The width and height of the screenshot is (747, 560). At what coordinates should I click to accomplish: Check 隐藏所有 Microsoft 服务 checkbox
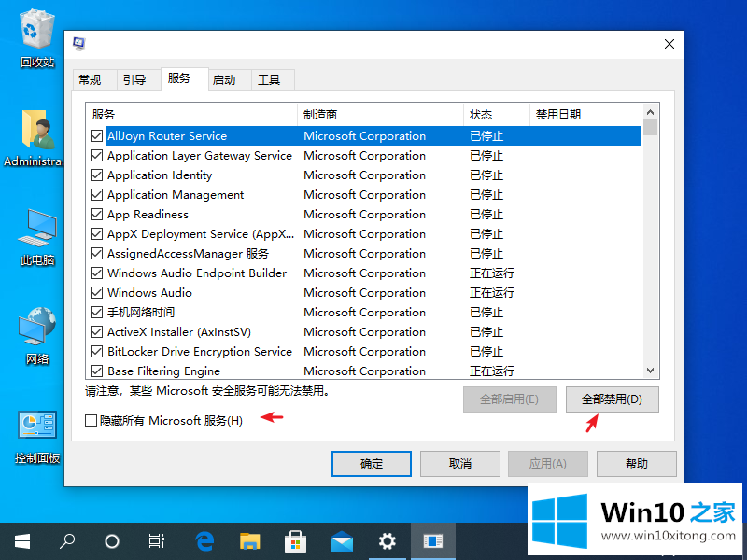point(91,421)
